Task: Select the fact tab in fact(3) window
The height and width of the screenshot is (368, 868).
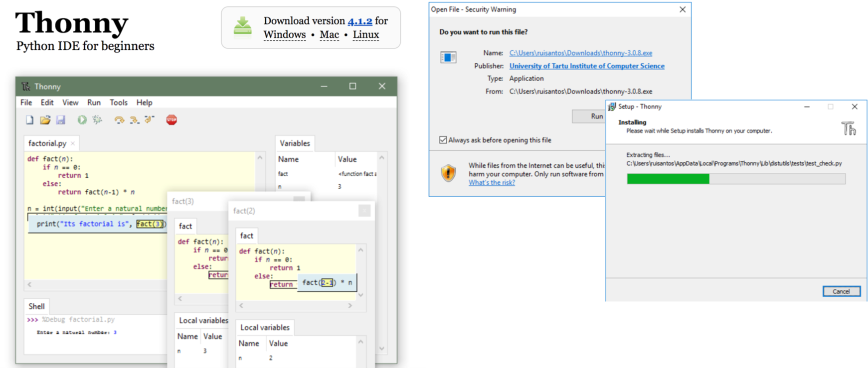Action: [185, 226]
